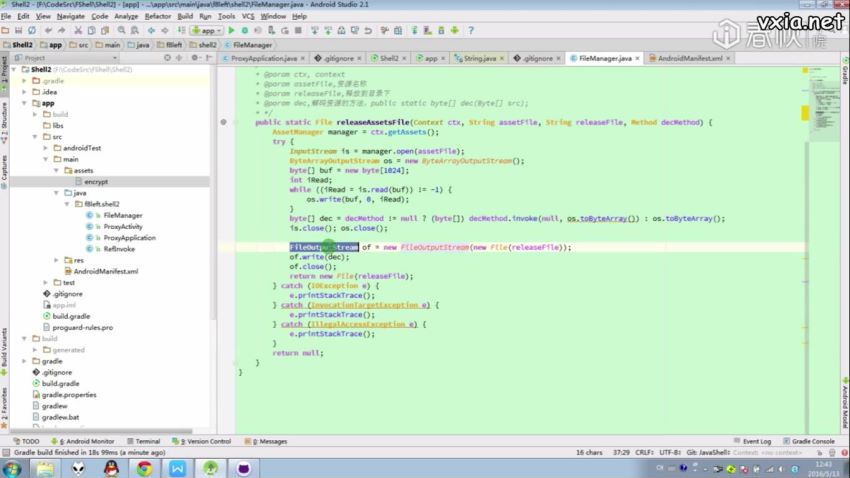Click the FileManager breadcrumb in navigation bar
The height and width of the screenshot is (478, 850).
252,45
